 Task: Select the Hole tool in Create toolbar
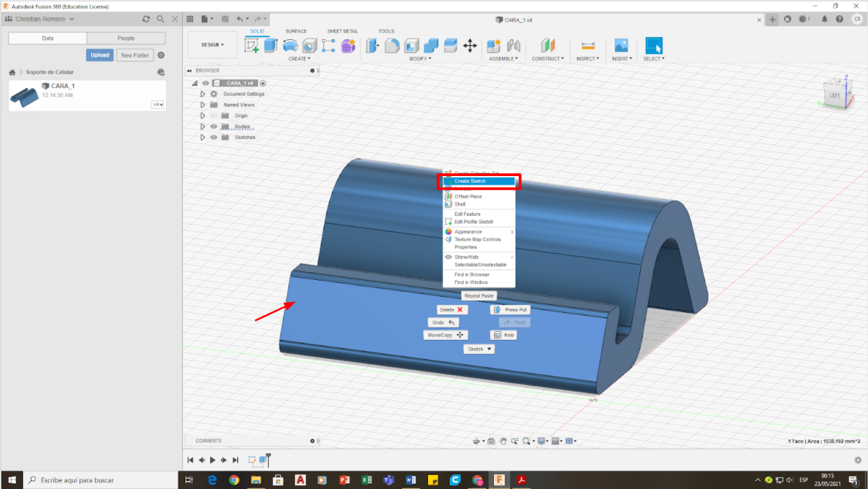tap(309, 45)
